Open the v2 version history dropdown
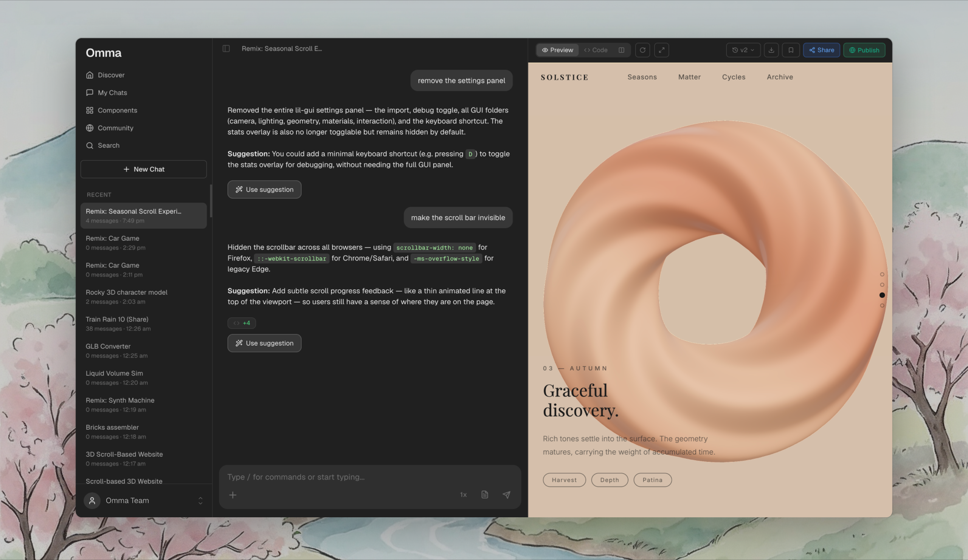The image size is (968, 560). pos(743,50)
